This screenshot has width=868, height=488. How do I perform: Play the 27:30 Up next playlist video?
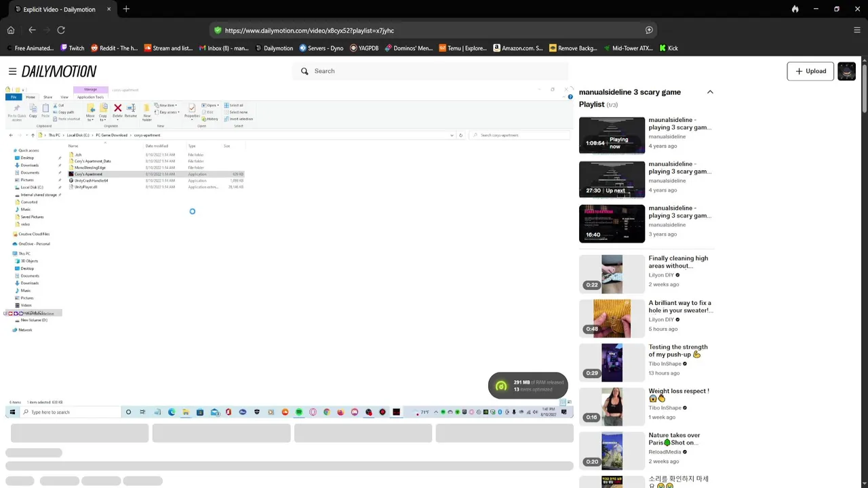612,179
